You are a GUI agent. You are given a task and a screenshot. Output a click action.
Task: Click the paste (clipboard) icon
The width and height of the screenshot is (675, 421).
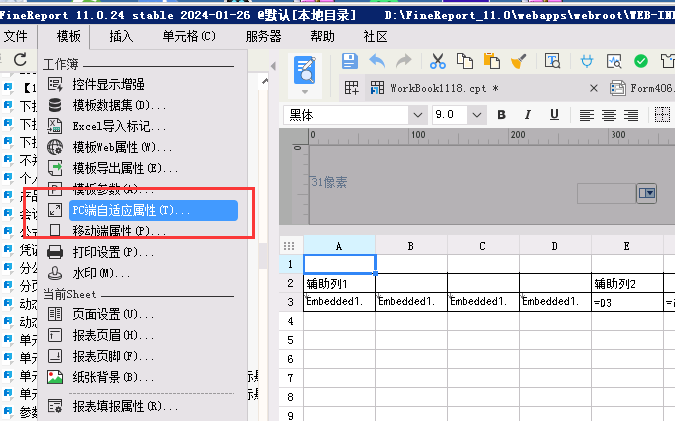[492, 61]
